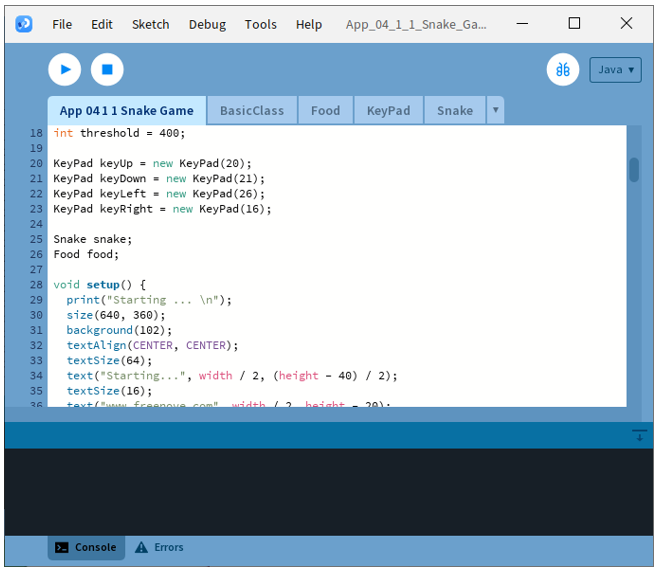661x573 pixels.
Task: Click the 'background(102);' line
Action: (x=119, y=331)
